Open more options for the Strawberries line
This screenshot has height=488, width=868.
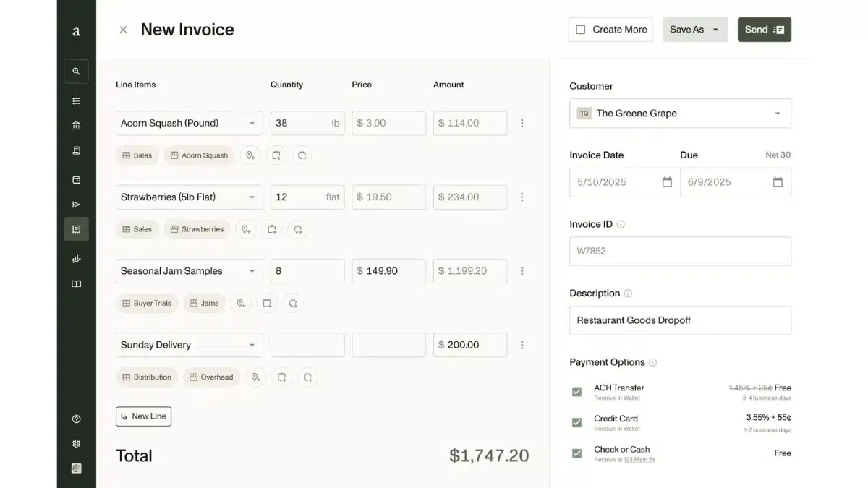pos(522,197)
